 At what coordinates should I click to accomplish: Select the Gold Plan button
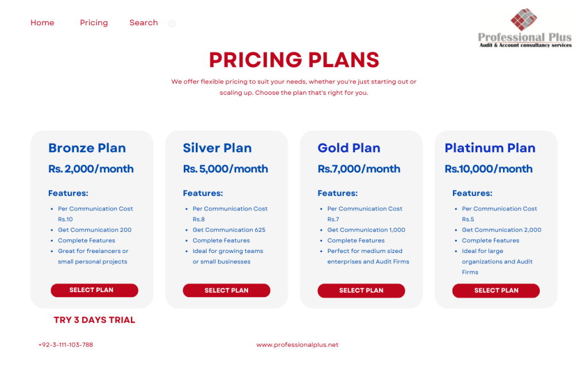coord(361,290)
